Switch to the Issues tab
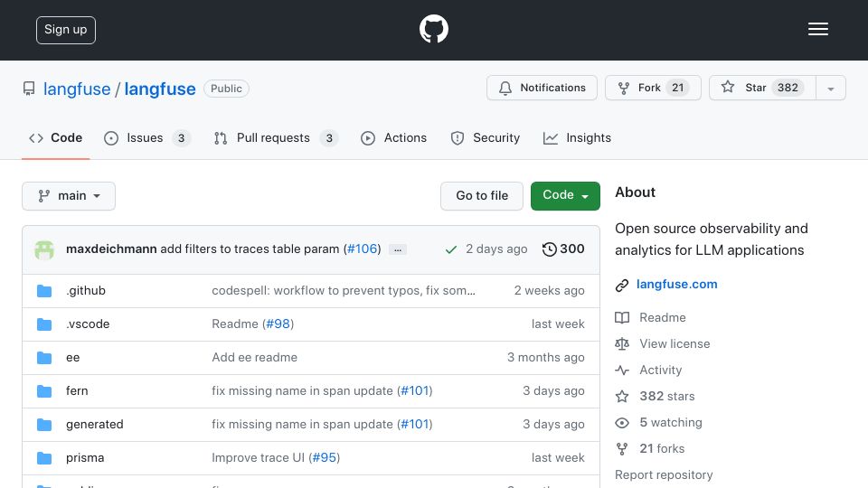 tap(147, 137)
